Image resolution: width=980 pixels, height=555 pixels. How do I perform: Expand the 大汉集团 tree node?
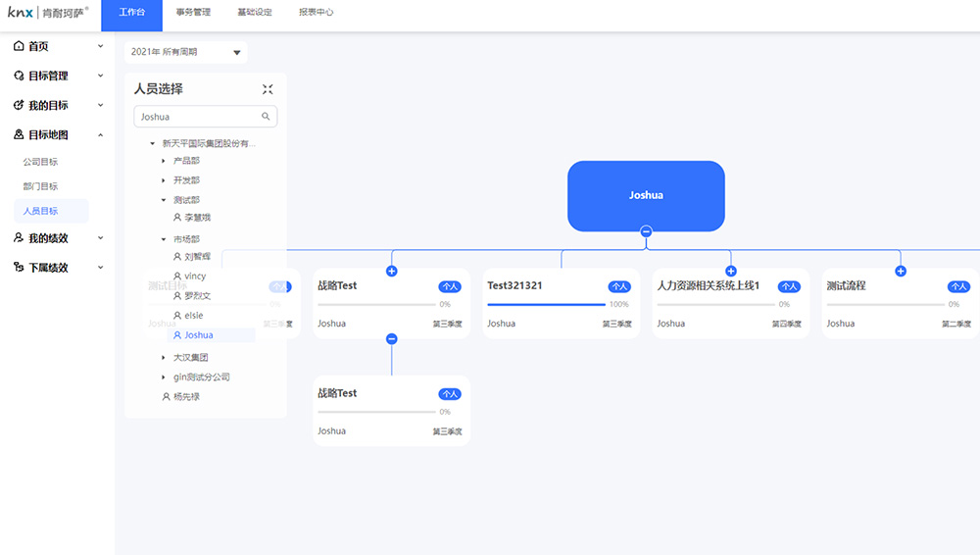[164, 357]
